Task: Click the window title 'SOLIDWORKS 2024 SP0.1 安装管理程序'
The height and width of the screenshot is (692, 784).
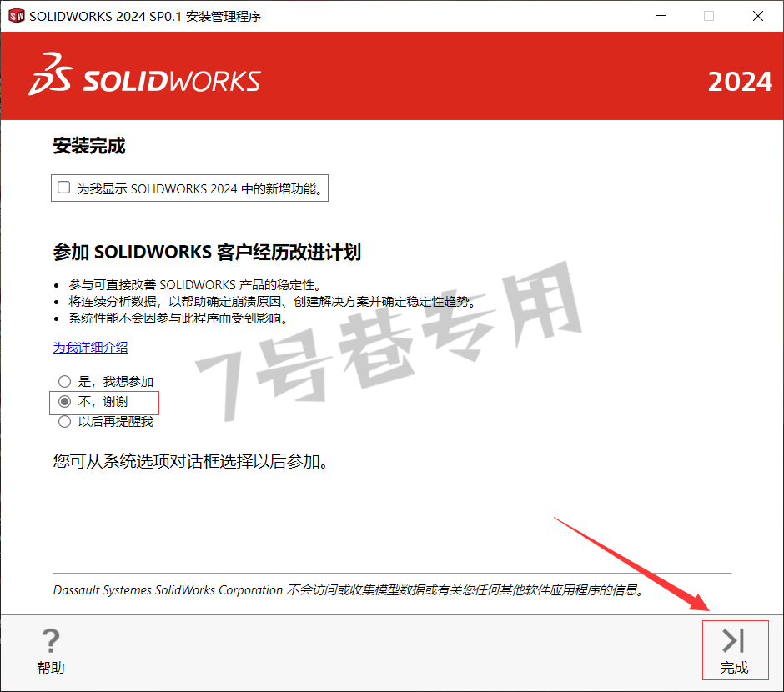Action: point(145,17)
